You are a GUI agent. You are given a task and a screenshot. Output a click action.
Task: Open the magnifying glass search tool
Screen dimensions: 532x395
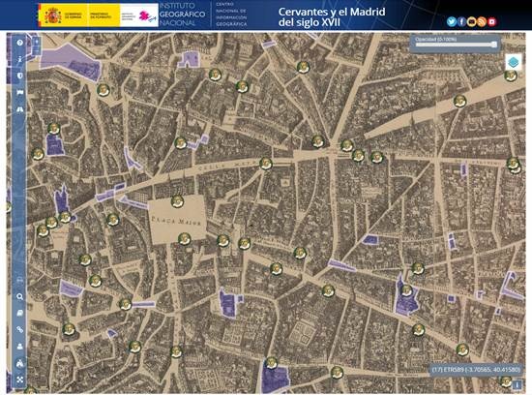coord(20,296)
